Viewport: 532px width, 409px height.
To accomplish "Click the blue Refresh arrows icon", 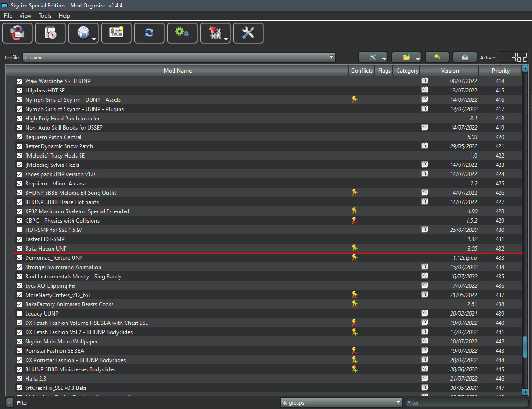I will tap(149, 33).
